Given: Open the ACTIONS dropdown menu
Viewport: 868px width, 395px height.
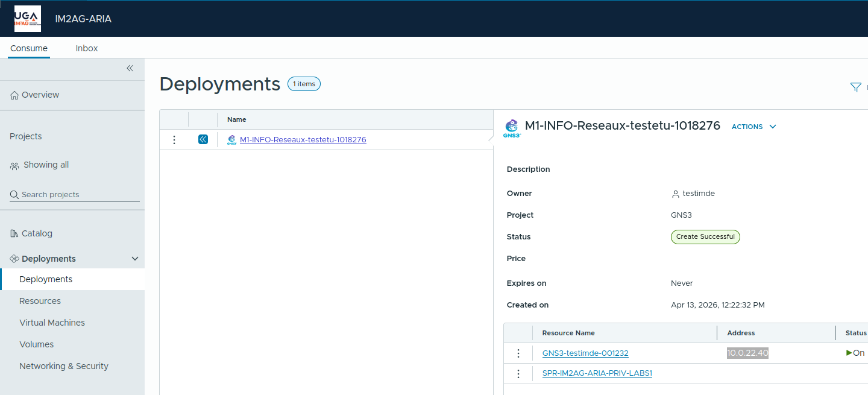Looking at the screenshot, I should 753,127.
